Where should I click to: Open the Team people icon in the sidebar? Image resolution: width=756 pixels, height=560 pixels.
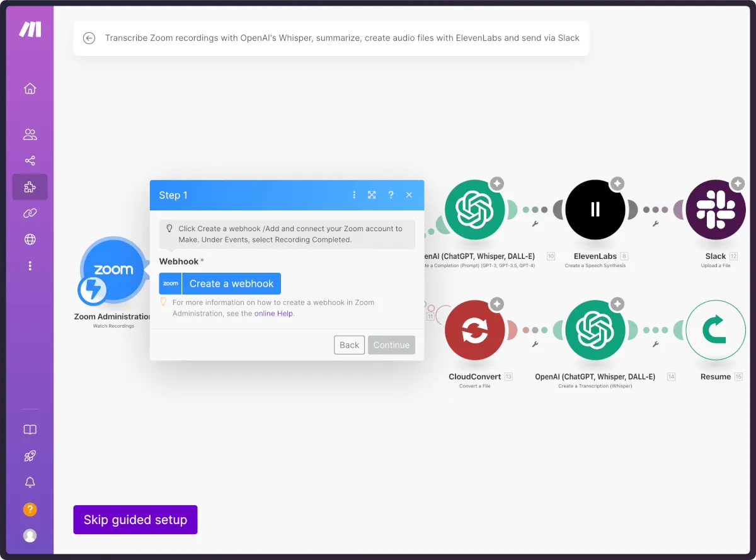[x=30, y=134]
